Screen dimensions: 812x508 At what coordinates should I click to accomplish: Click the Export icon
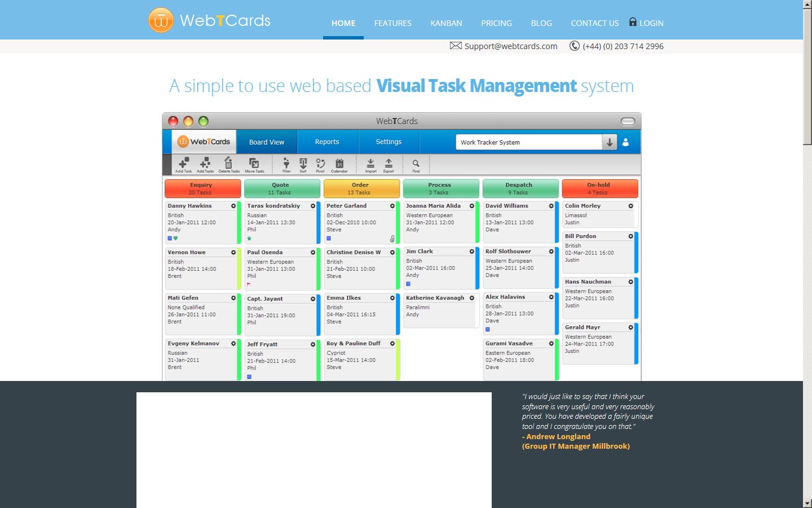[x=389, y=164]
